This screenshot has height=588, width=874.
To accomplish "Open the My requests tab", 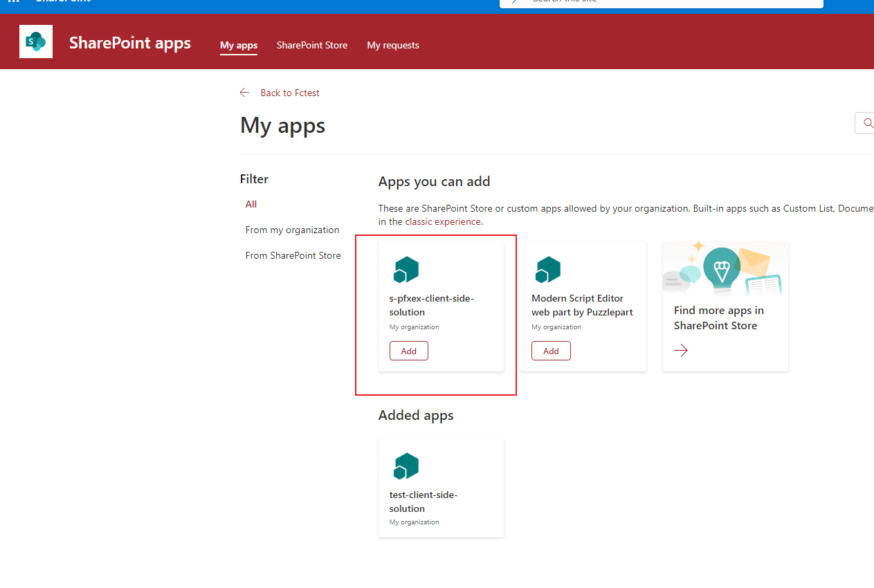I will 393,45.
